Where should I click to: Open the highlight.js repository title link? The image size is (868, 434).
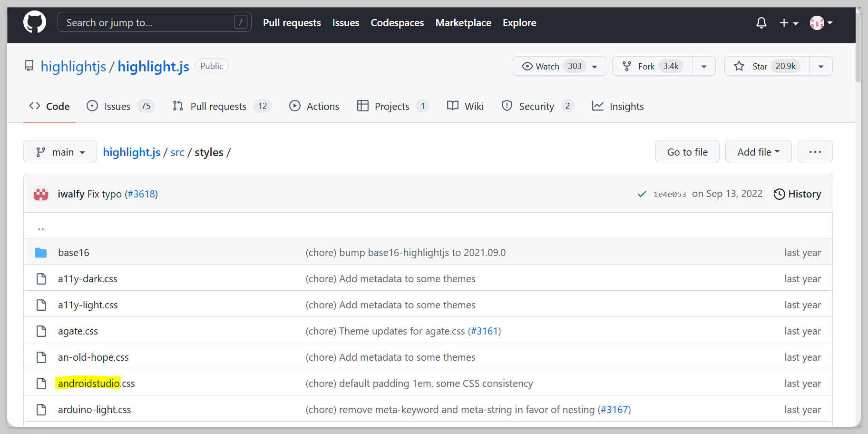click(x=153, y=66)
